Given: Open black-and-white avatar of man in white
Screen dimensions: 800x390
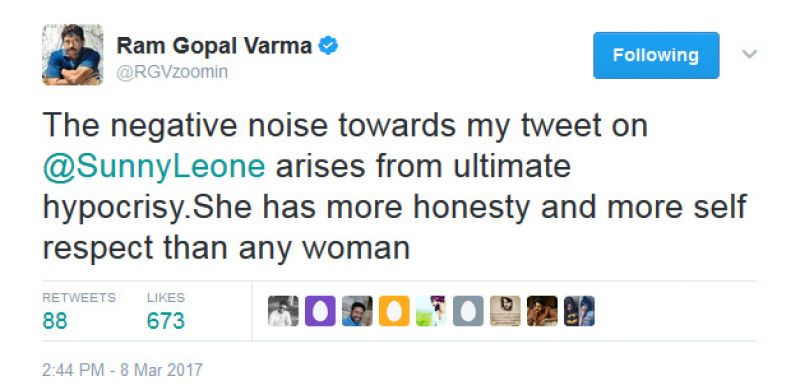Looking at the screenshot, I should [x=283, y=311].
